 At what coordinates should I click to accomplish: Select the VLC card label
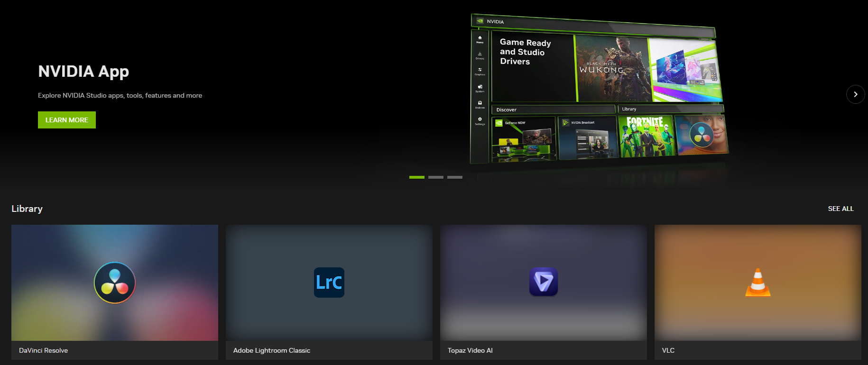point(668,350)
